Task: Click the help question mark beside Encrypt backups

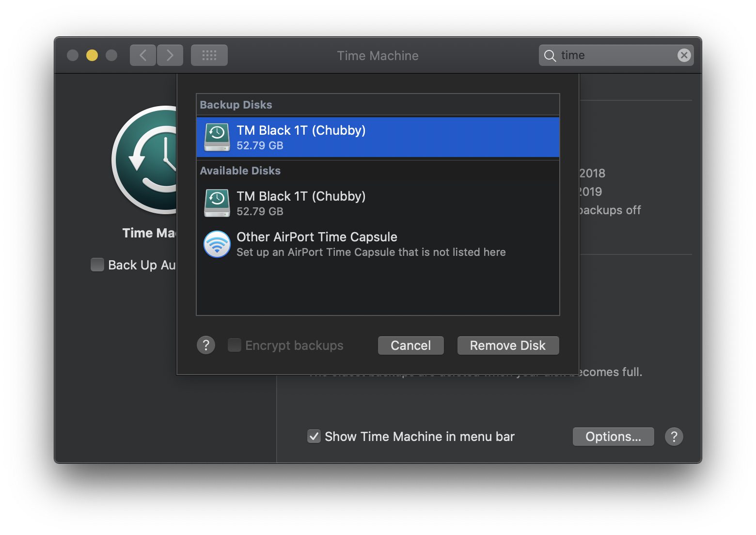Action: [205, 345]
